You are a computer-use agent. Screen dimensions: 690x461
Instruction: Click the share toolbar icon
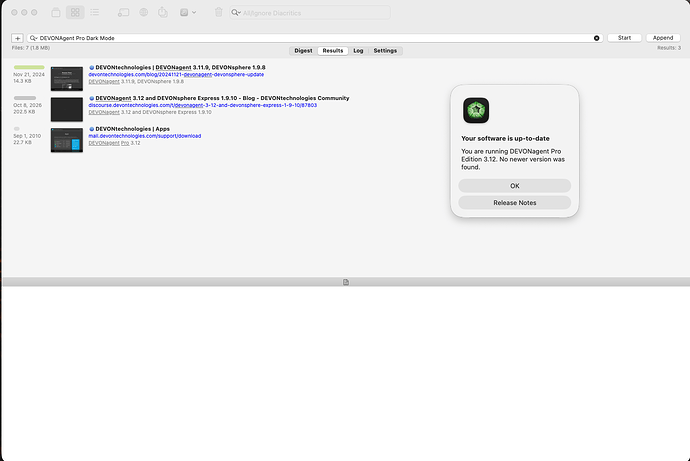[x=163, y=12]
